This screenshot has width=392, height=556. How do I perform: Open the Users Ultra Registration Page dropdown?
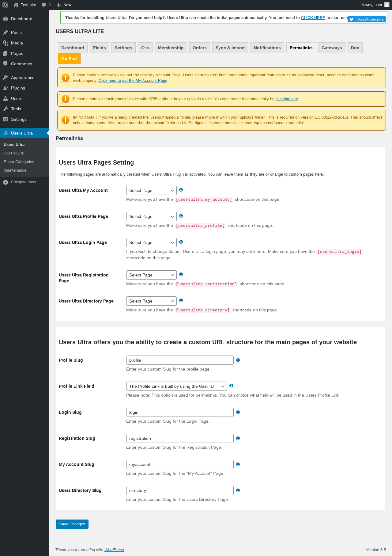[x=152, y=275]
